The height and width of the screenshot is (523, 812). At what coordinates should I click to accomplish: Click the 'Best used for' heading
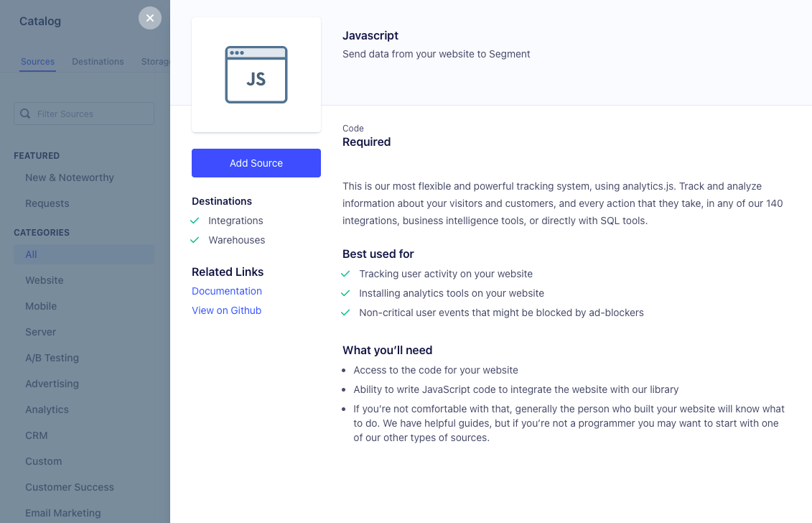point(378,254)
